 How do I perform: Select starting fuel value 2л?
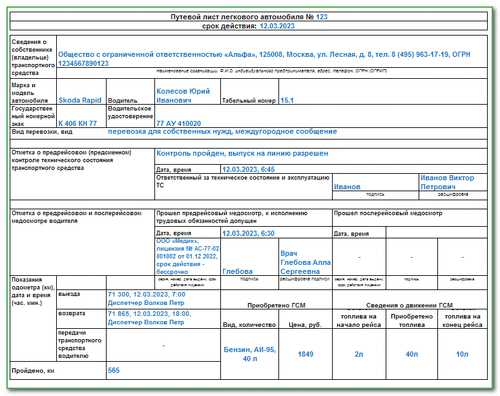359,354
